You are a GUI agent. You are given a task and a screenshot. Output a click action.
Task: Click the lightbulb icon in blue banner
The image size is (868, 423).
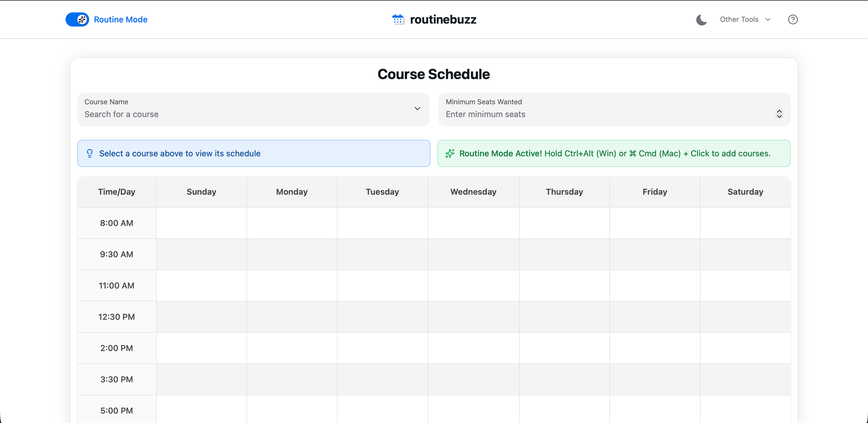[90, 154]
